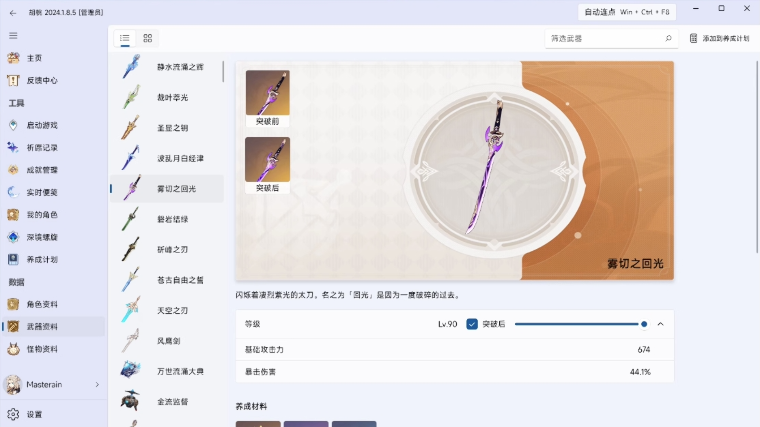View 突破后 weapon image thumbnail
Viewport: 760px width, 427px height.
coord(268,165)
